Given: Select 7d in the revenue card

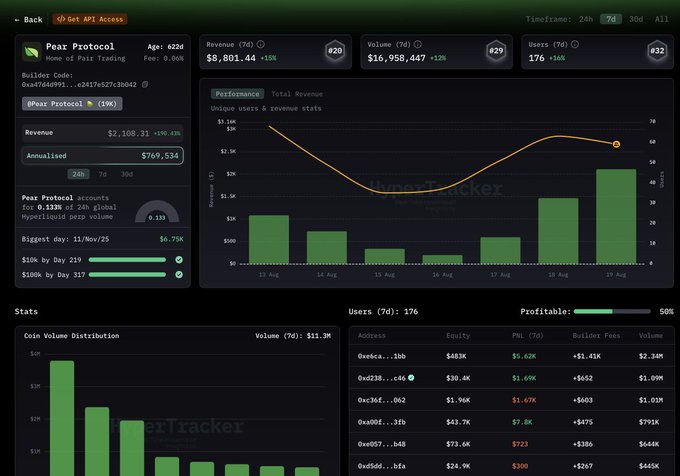Looking at the screenshot, I should click(102, 174).
